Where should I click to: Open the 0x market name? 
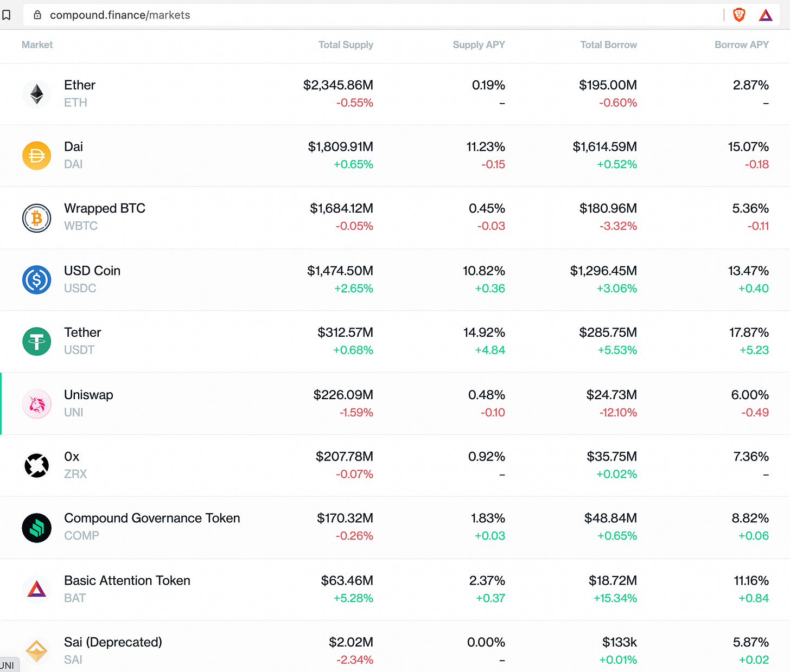(72, 457)
